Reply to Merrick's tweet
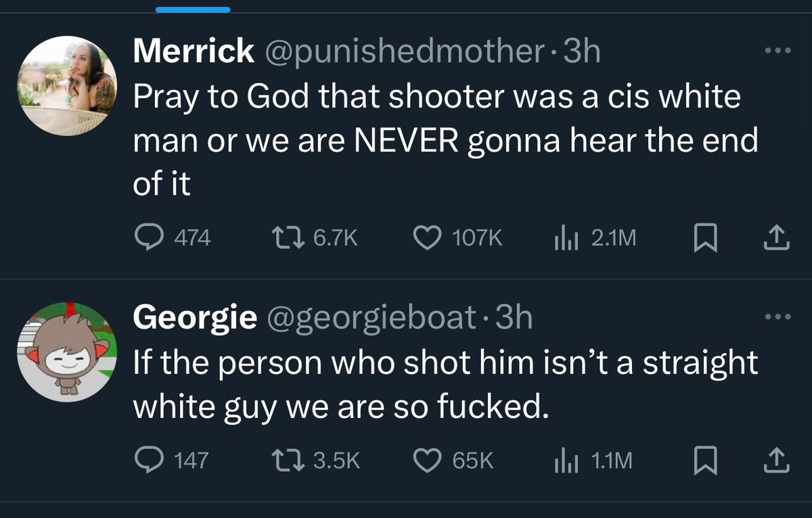Screen dimensions: 812x518 pyautogui.click(x=145, y=237)
